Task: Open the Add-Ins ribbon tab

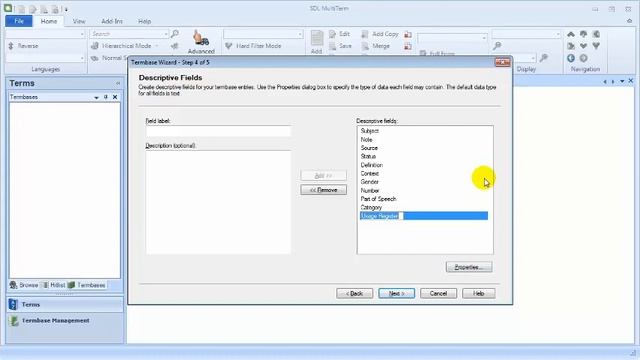Action: pyautogui.click(x=112, y=21)
